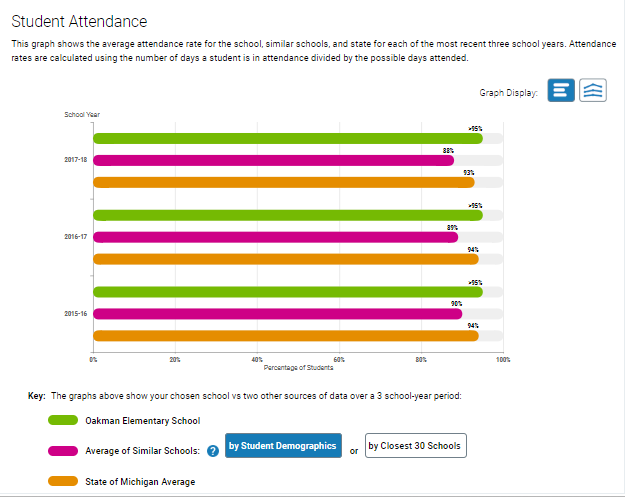The width and height of the screenshot is (625, 497).
Task: Click the 2017-18 state average 93% bar
Action: [284, 182]
